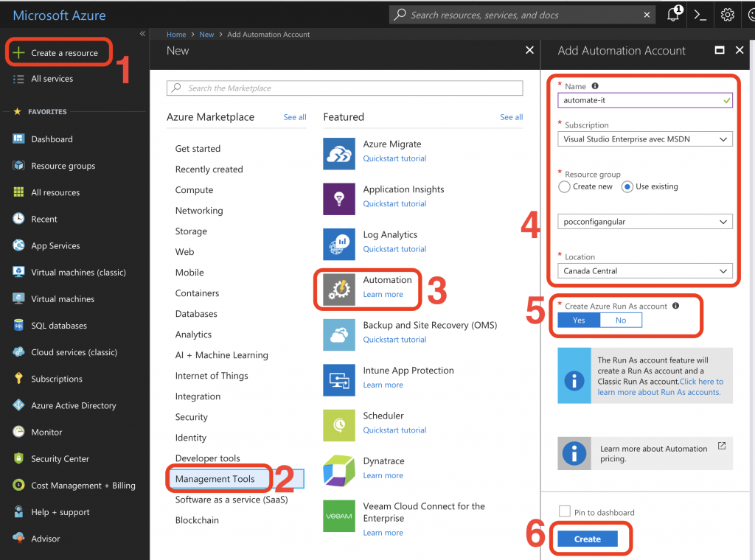Open Cloud Shell from the top bar
Image resolution: width=755 pixels, height=560 pixels.
click(x=700, y=15)
